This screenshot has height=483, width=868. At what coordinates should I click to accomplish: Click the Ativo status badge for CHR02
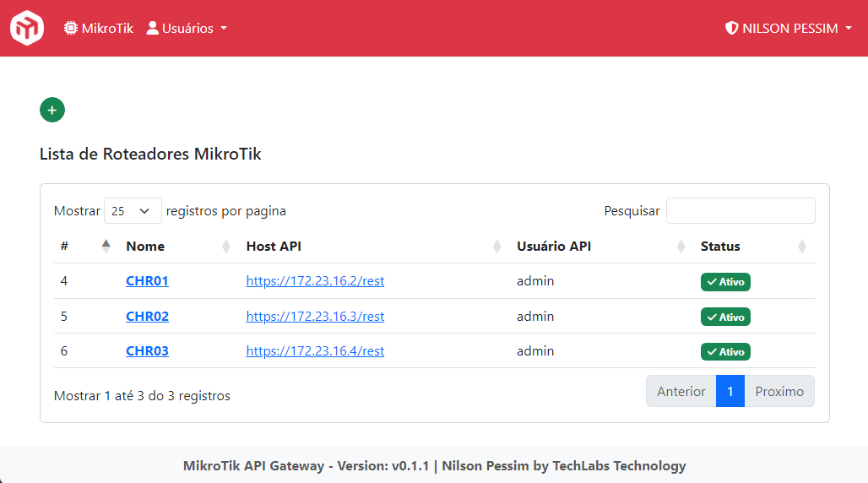pos(725,317)
